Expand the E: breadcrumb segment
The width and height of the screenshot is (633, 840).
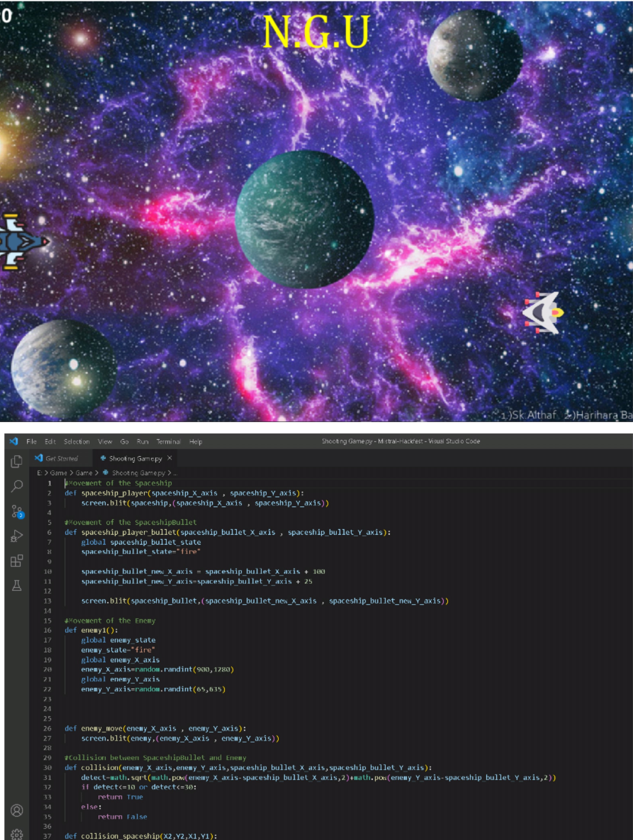40,473
